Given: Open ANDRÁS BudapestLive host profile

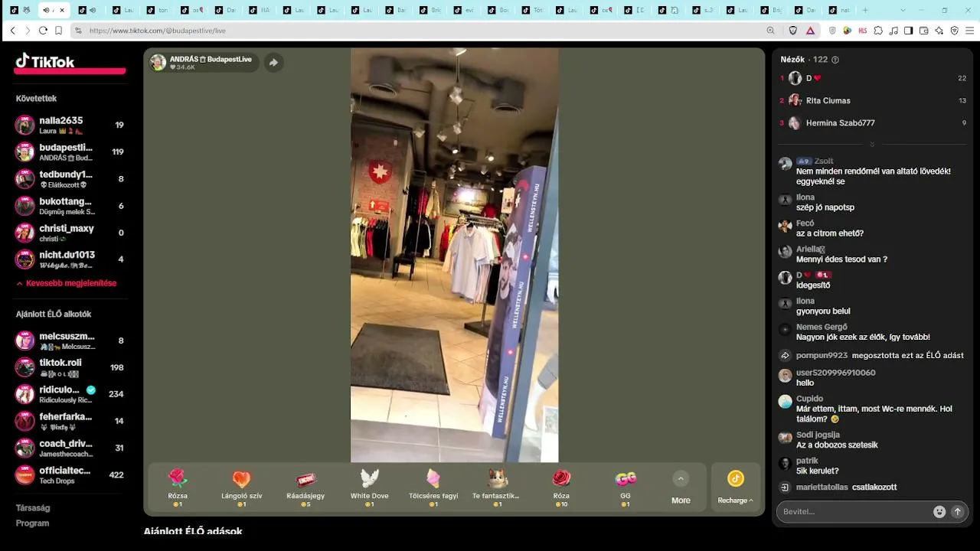Looking at the screenshot, I should [203, 63].
